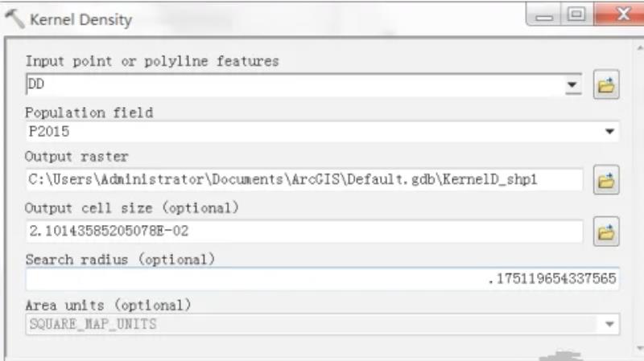Click the Output cell size value field
The width and height of the screenshot is (644, 361).
(304, 232)
